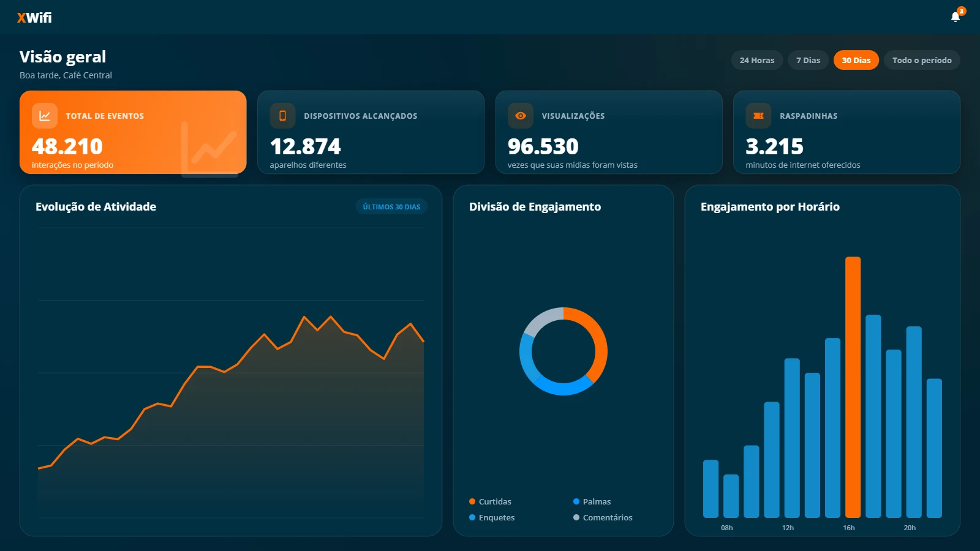Click the Dispositivos Alcançados phone icon
The height and width of the screenshot is (551, 980).
282,116
